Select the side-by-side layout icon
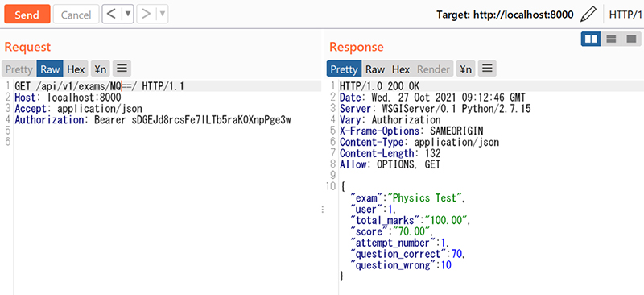This screenshot has height=295, width=644. click(x=591, y=39)
